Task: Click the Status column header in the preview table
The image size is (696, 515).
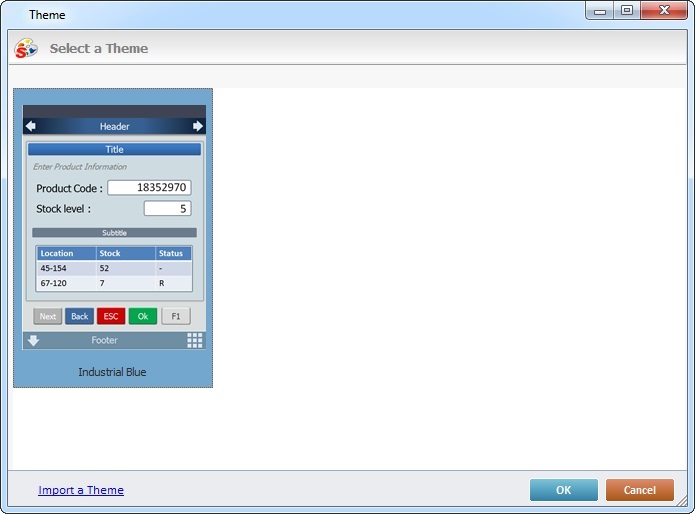Action: 173,253
